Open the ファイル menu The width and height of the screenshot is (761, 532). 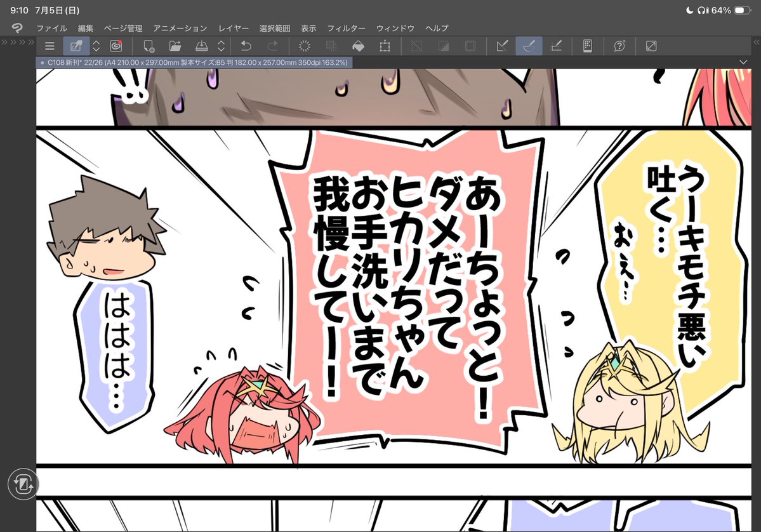(52, 28)
